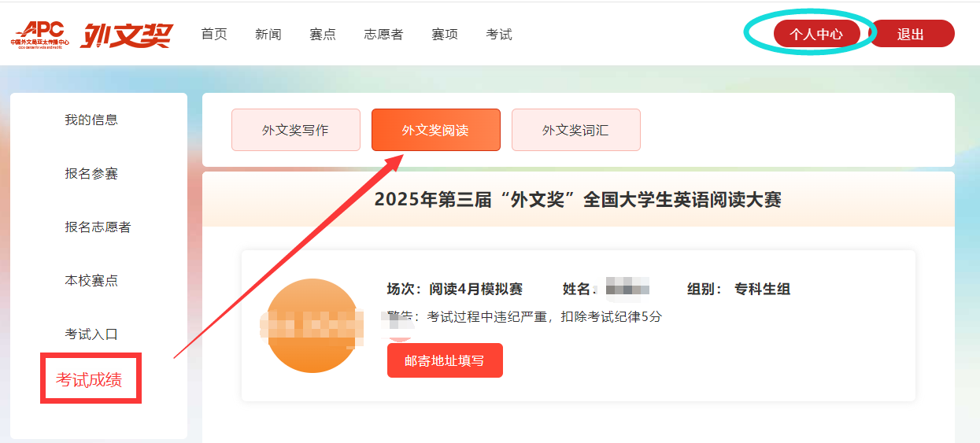Open the 首页 menu item

(x=214, y=34)
